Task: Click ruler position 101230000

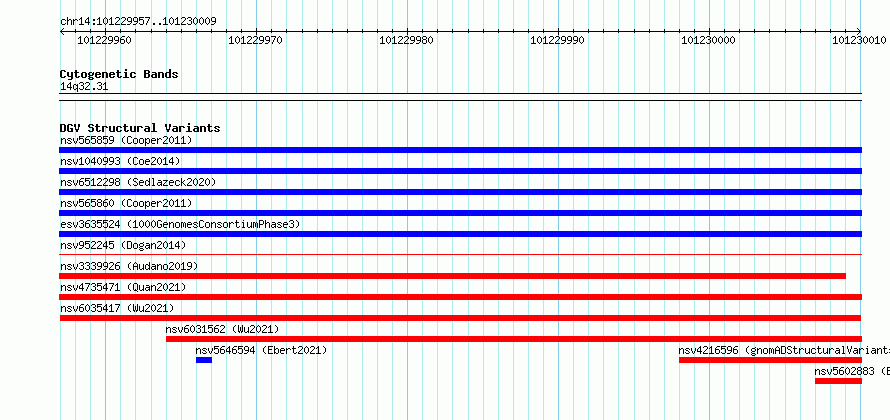Action: pos(708,40)
